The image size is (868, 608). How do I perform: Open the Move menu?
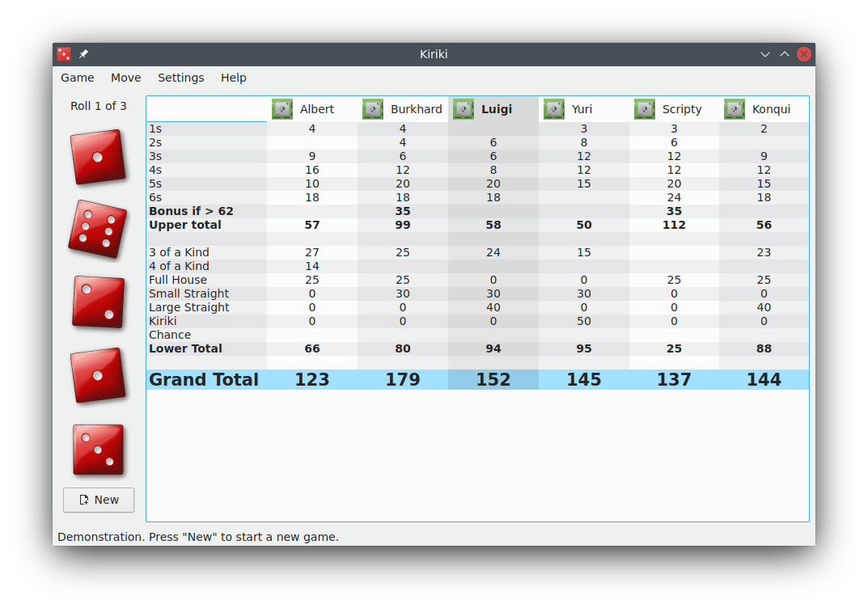(126, 78)
